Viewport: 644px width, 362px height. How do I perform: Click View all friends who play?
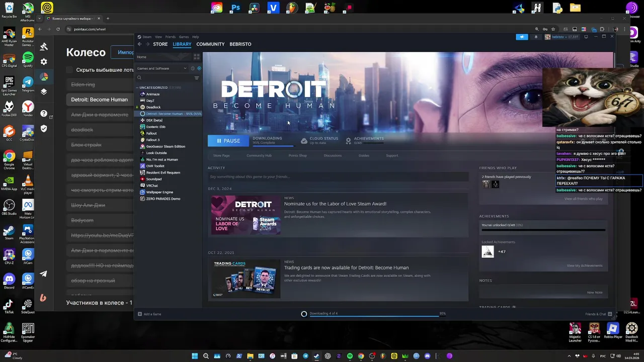click(x=583, y=199)
